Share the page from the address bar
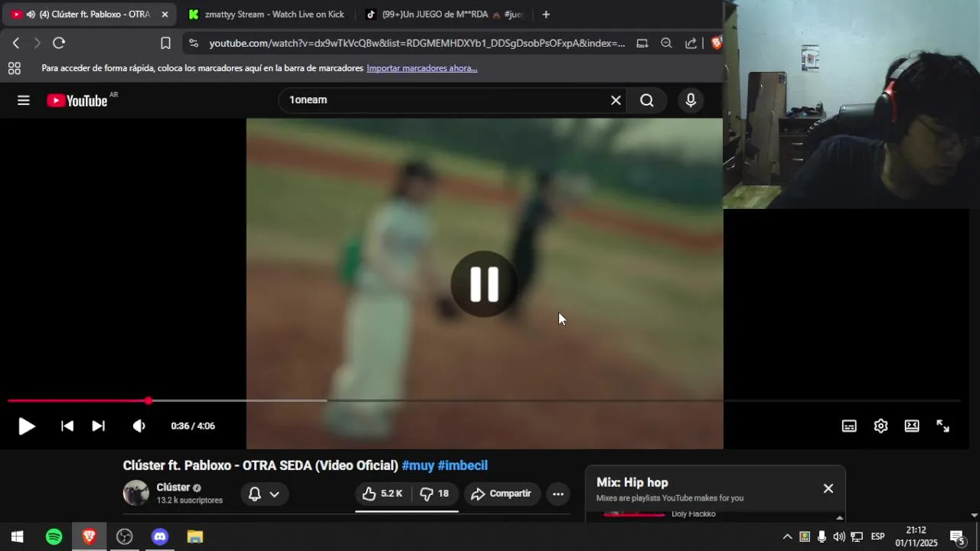The width and height of the screenshot is (980, 551). (x=691, y=43)
